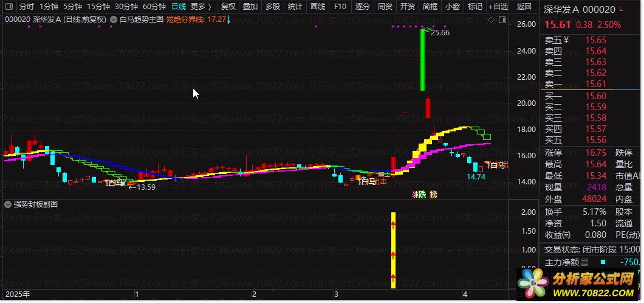Collapse the 强势封板副图 sub-chart chevron
644x303 pixels.
(8, 204)
